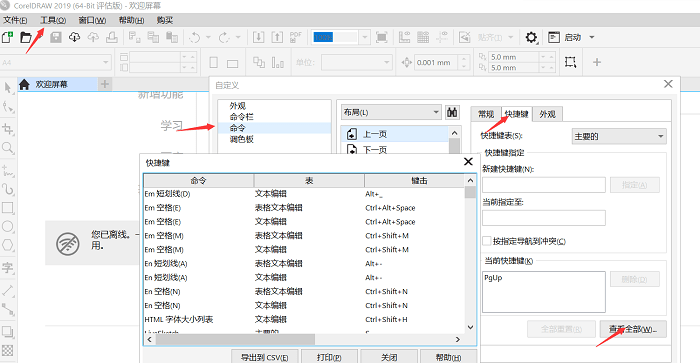This screenshot has height=363, width=700.
Task: Open the 快捷键表 主要的 dropdown
Action: [x=619, y=136]
